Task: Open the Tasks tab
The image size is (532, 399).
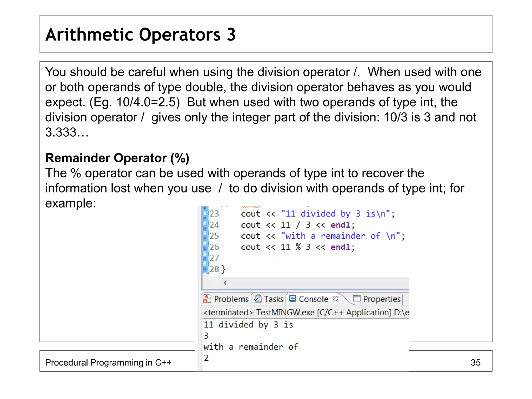Action: (x=269, y=299)
